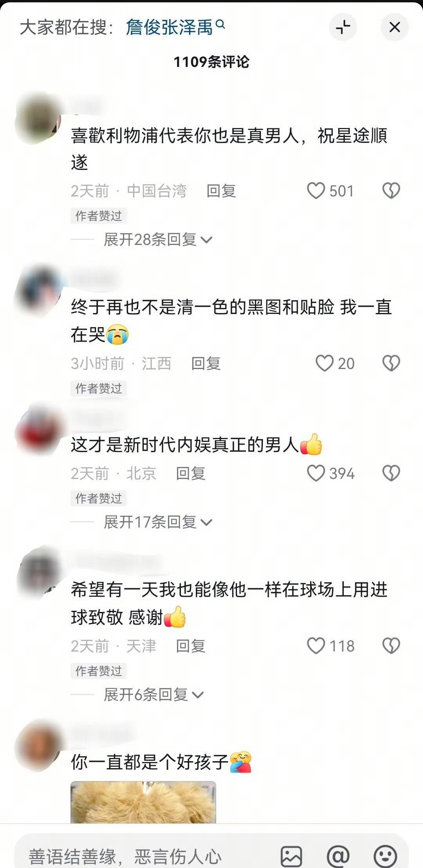Dislike the 中国台湾 comment with the broken heart
Image resolution: width=423 pixels, height=868 pixels.
tap(391, 191)
